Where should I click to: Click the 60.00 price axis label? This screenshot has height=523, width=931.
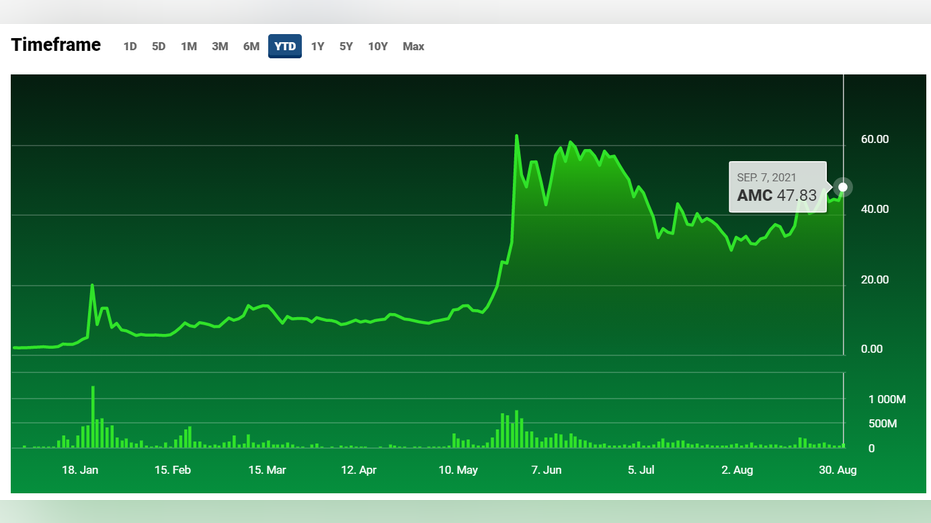[x=875, y=140]
